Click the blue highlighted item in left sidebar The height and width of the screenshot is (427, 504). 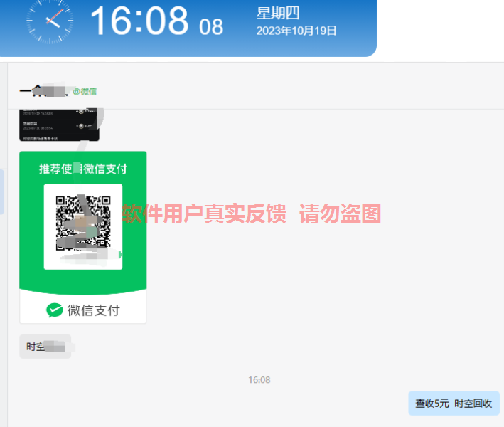click(2, 191)
